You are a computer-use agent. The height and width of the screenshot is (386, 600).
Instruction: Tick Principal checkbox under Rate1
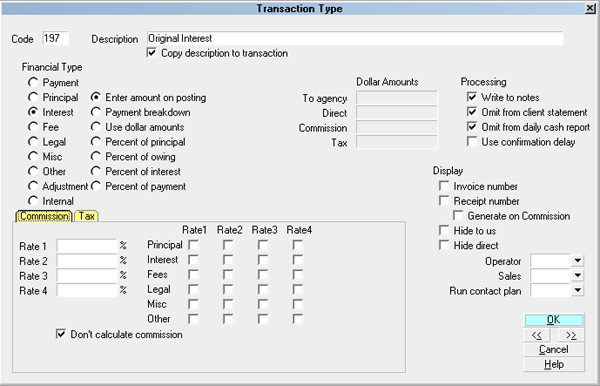193,245
